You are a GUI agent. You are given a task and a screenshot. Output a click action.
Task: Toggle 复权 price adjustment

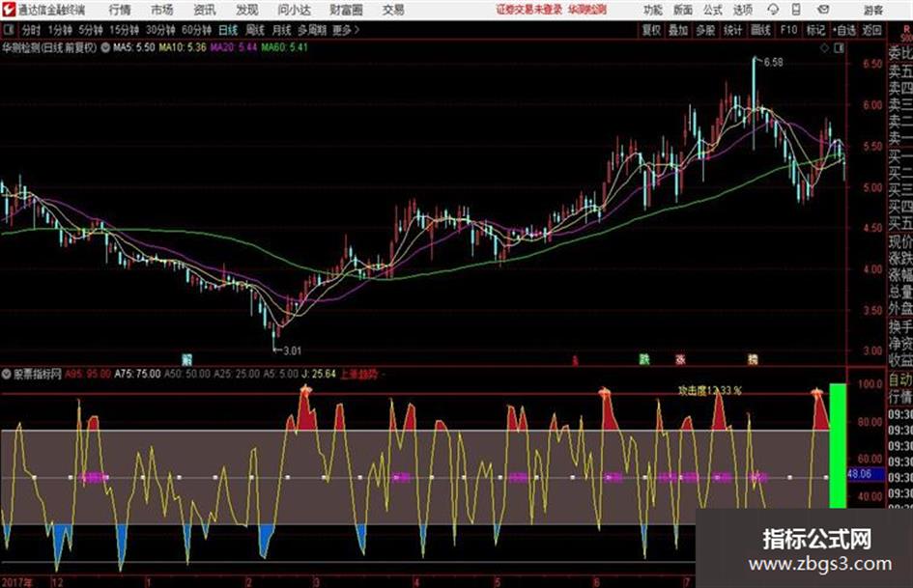[x=651, y=30]
